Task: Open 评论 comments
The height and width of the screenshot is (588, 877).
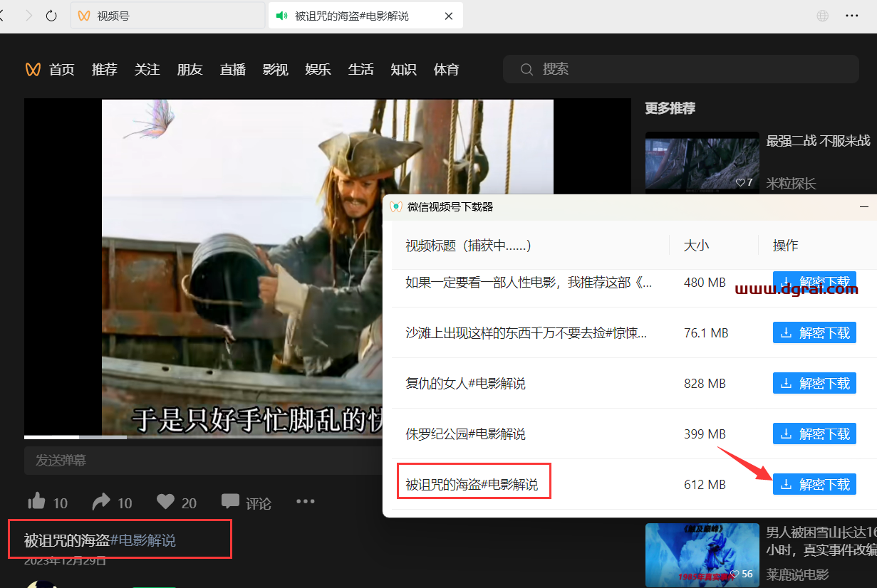Action: (247, 503)
